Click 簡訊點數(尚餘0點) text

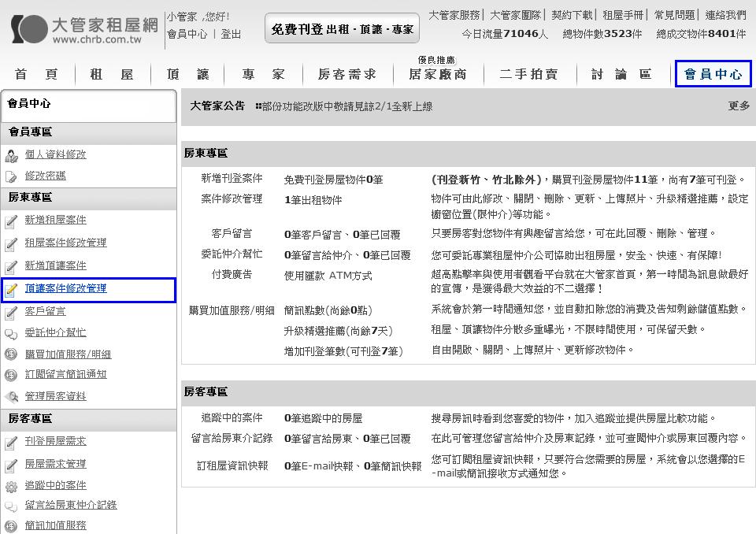tap(328, 310)
